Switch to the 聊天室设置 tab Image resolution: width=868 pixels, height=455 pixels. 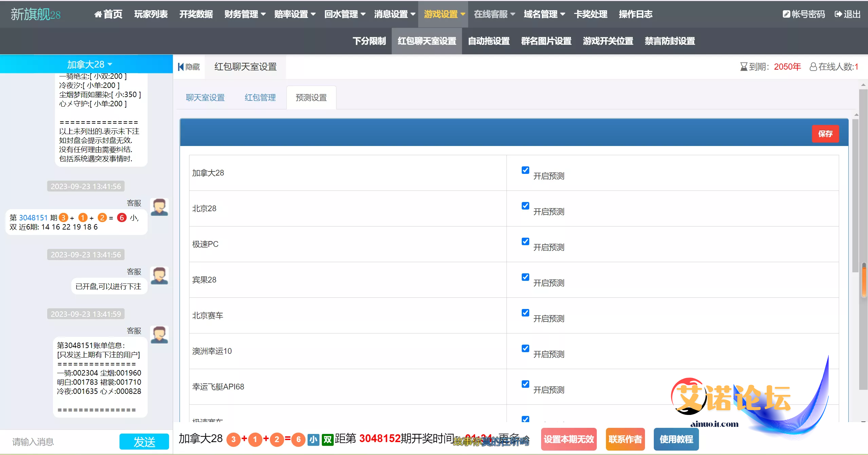pyautogui.click(x=205, y=98)
